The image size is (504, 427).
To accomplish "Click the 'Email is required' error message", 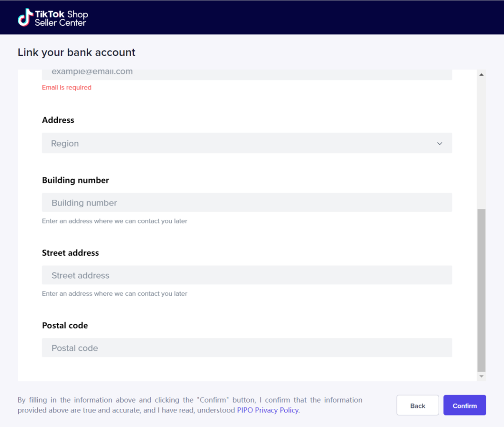I will [x=67, y=87].
